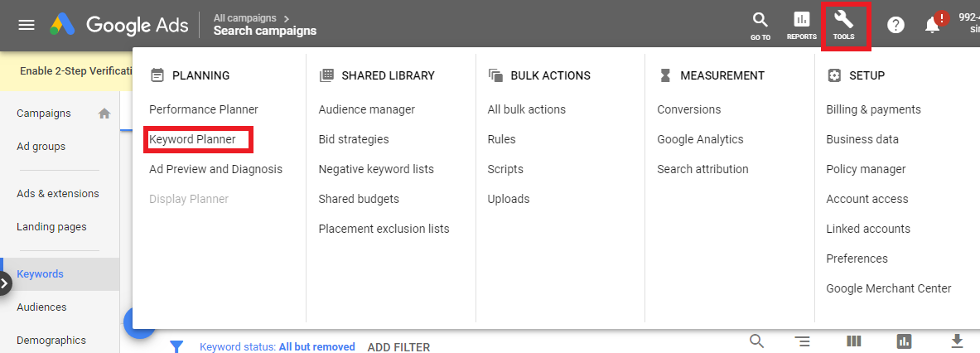The height and width of the screenshot is (353, 980).
Task: Select Landing pages in the sidebar
Action: tap(51, 227)
